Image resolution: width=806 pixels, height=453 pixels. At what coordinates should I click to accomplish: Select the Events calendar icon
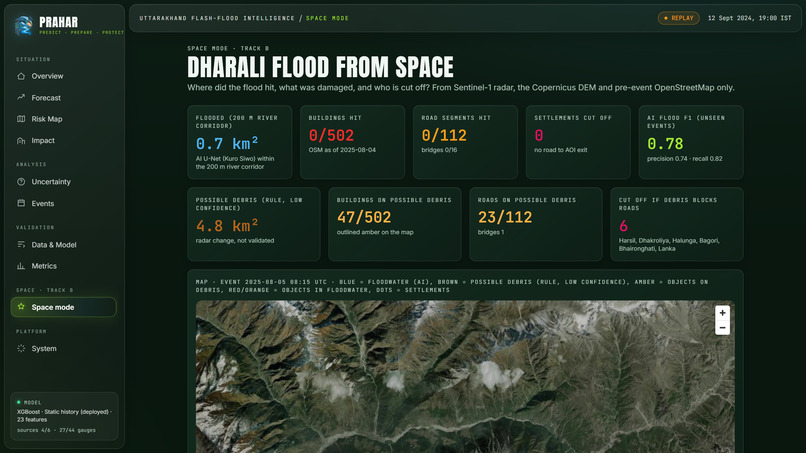(21, 203)
